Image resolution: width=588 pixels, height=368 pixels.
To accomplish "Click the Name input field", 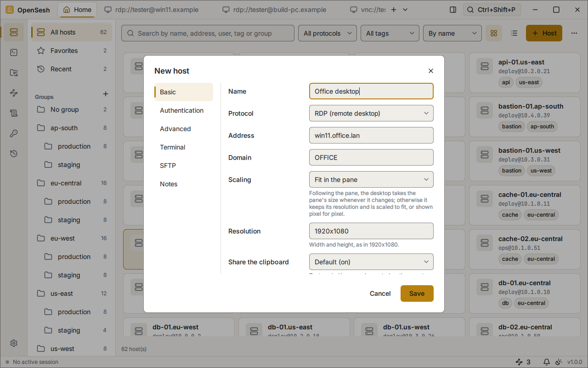I will point(371,91).
